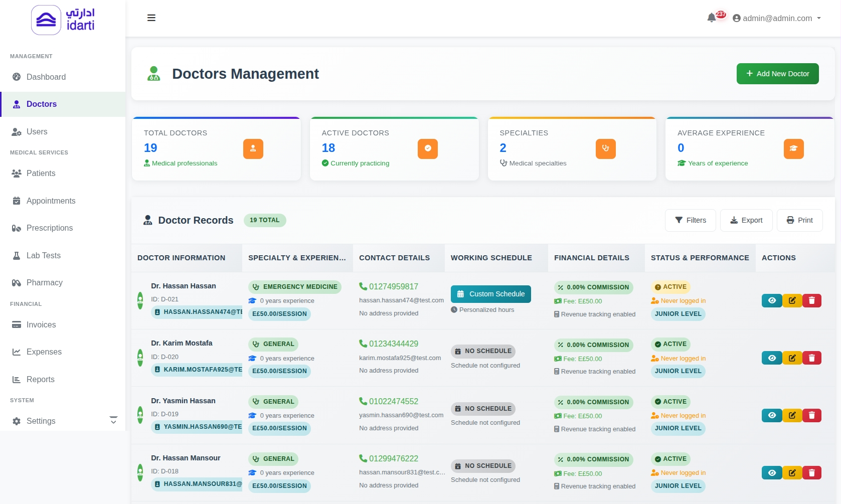Open admin@admin.com account dropdown
This screenshot has width=841, height=504.
777,18
